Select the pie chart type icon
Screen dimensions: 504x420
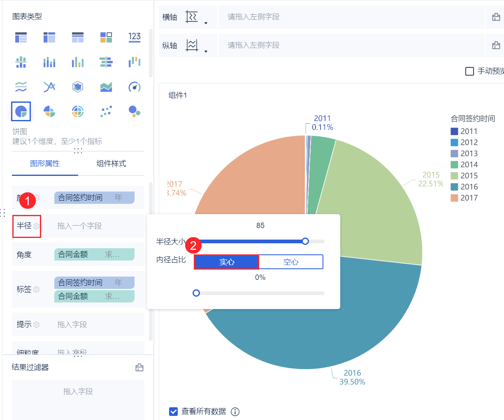[21, 111]
